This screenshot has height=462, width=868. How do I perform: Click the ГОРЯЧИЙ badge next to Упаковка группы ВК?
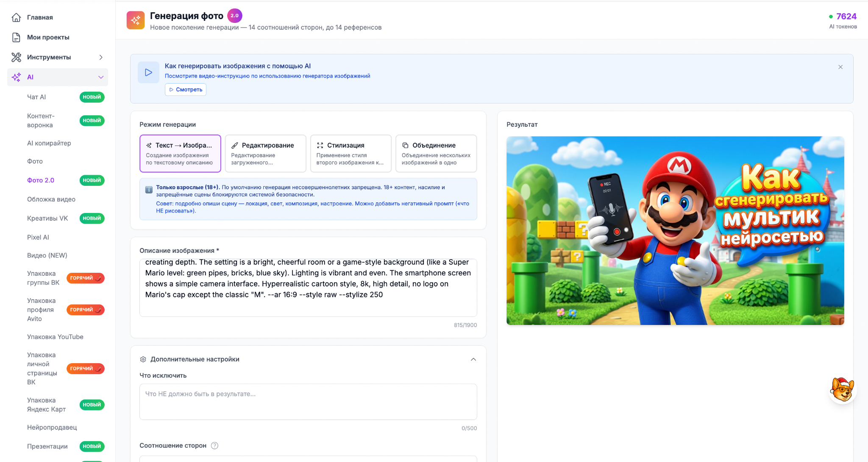pyautogui.click(x=86, y=278)
